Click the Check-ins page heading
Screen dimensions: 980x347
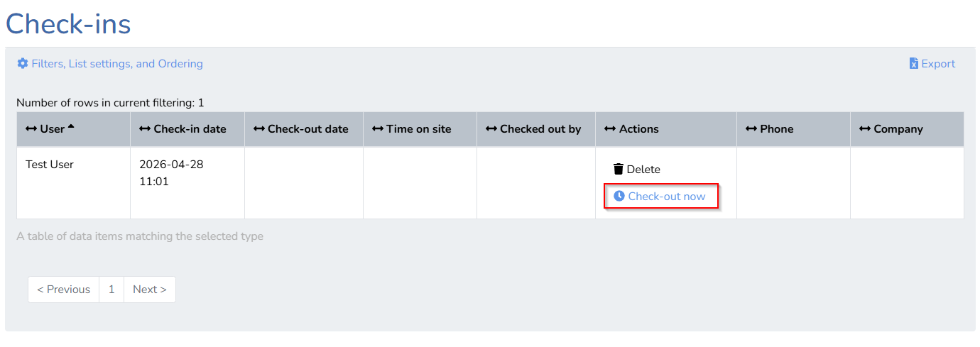68,23
